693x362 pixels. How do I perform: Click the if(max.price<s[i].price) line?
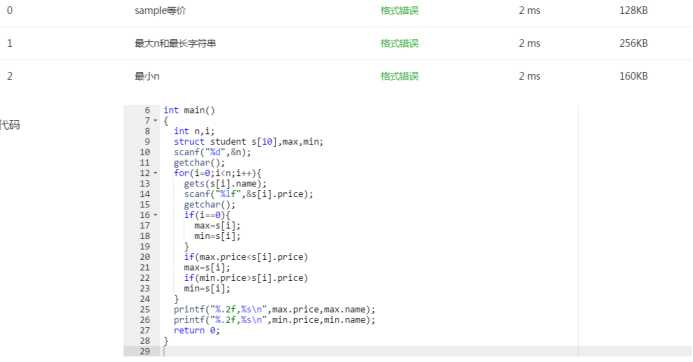tap(246, 257)
